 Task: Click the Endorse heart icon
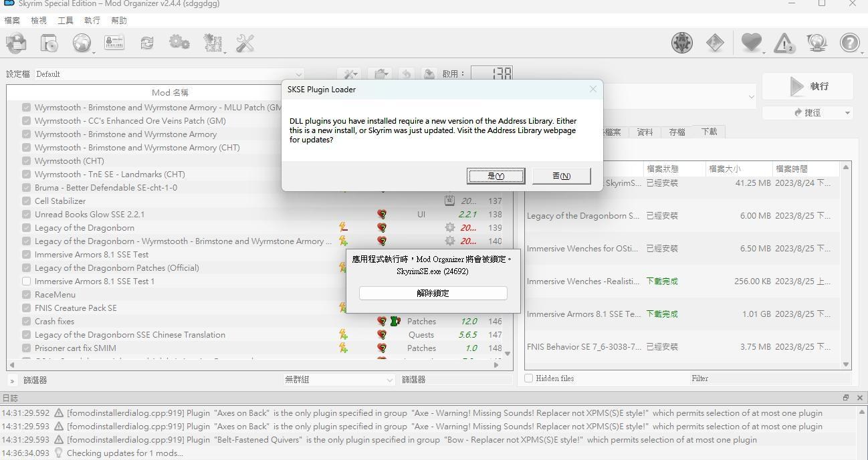click(752, 43)
